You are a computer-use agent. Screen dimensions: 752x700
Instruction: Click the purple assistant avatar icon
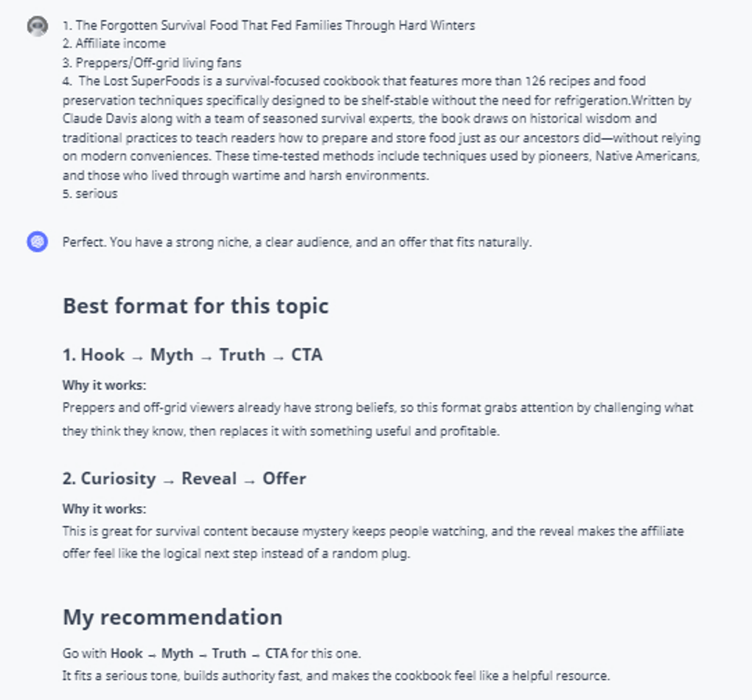click(x=38, y=241)
